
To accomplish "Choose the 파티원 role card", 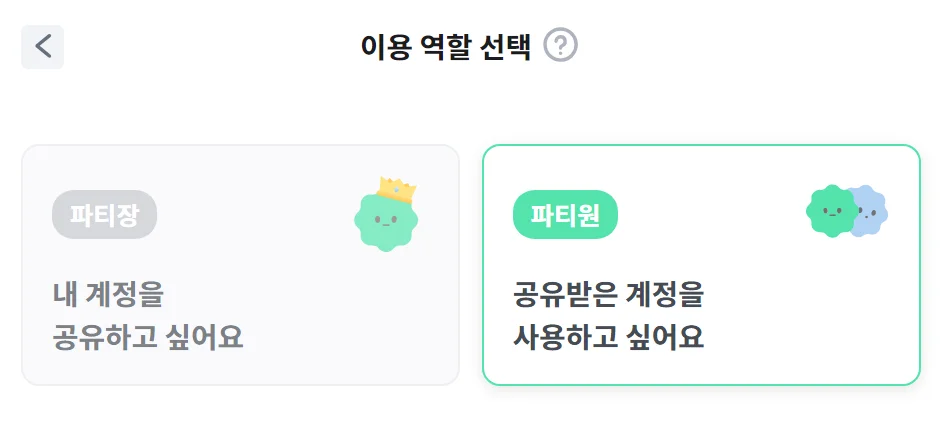I will (700, 265).
